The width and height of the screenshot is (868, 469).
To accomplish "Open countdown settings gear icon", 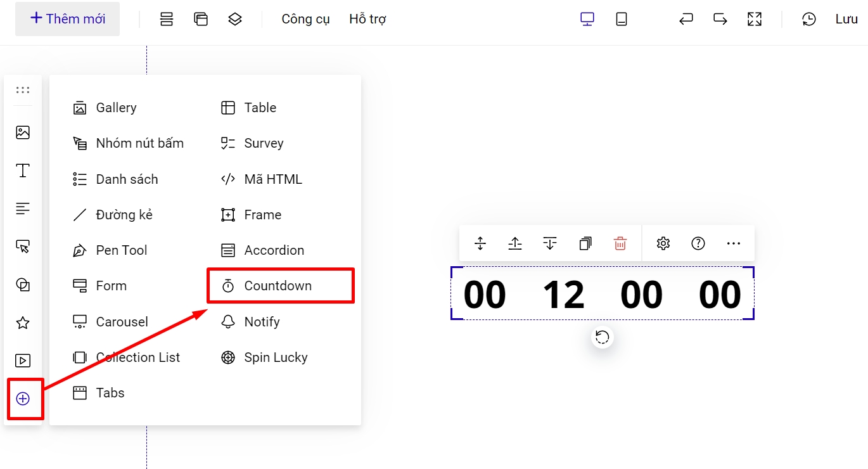I will point(663,243).
